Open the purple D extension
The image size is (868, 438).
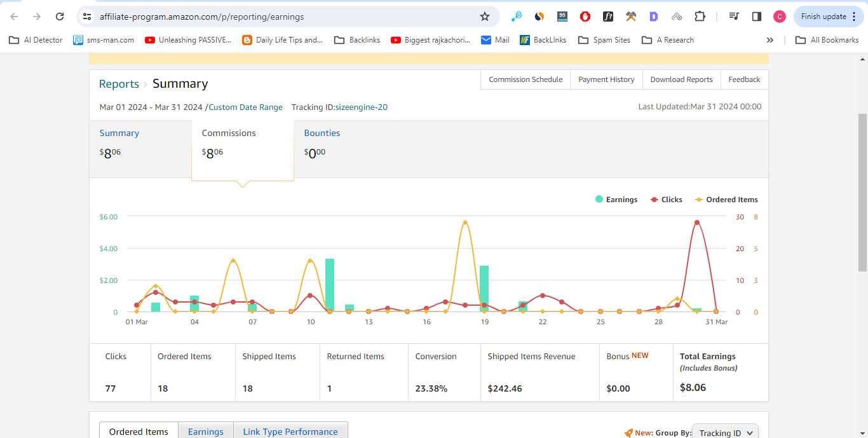[x=654, y=17]
